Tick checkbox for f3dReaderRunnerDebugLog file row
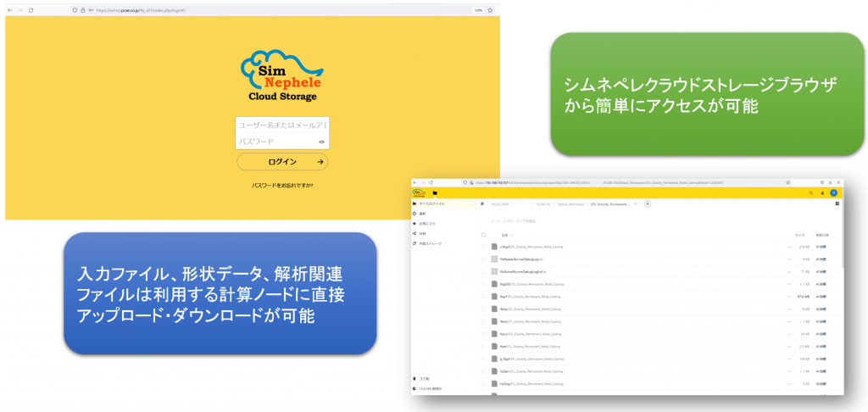The width and height of the screenshot is (868, 412). coord(483,259)
